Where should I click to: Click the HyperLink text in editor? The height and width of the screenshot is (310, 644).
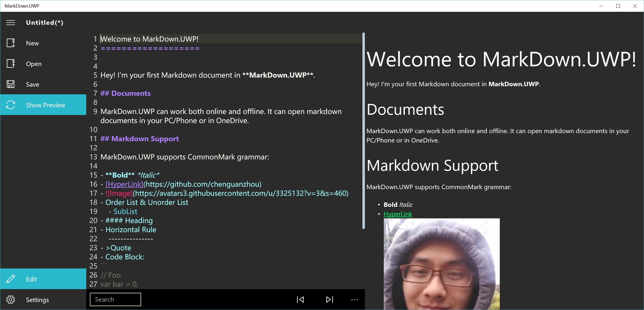tap(124, 184)
